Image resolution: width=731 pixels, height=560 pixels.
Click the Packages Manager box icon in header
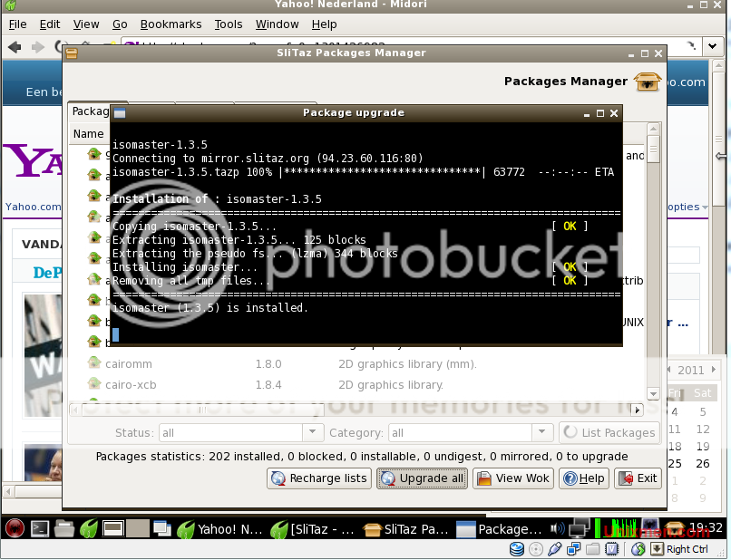click(647, 82)
